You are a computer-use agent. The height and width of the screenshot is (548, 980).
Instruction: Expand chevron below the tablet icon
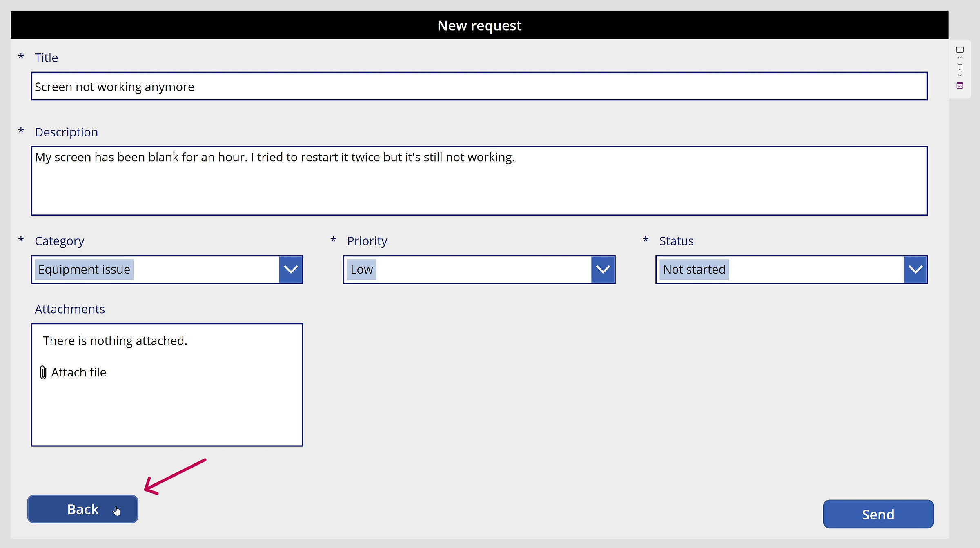point(960,58)
